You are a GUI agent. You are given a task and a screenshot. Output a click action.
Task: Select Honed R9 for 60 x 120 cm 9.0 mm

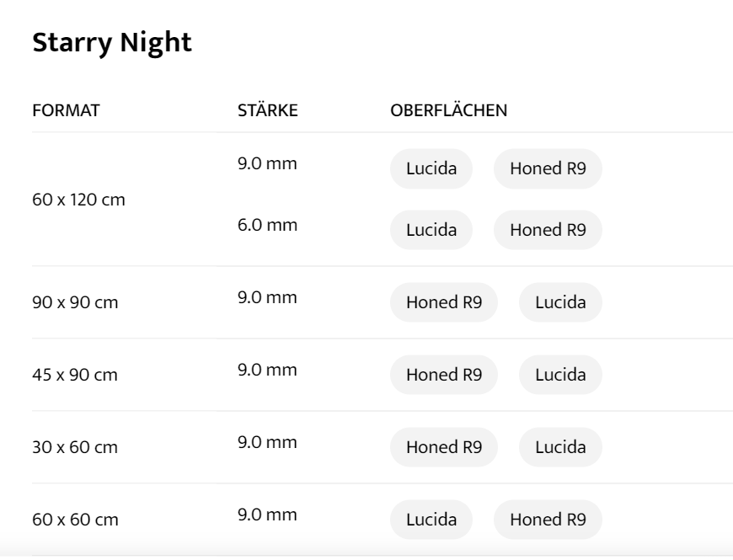pyautogui.click(x=548, y=168)
